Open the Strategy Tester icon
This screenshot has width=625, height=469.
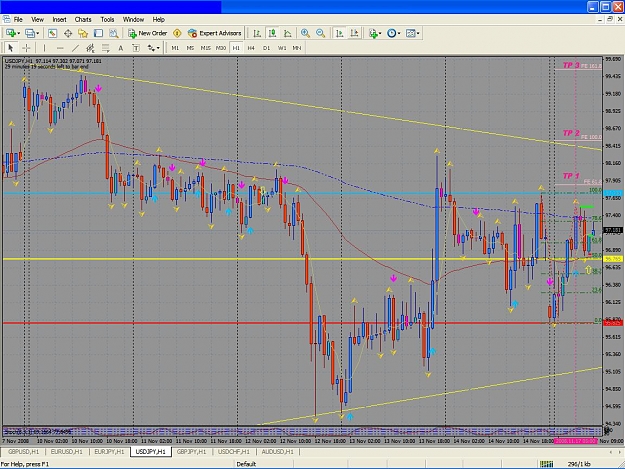(114, 33)
